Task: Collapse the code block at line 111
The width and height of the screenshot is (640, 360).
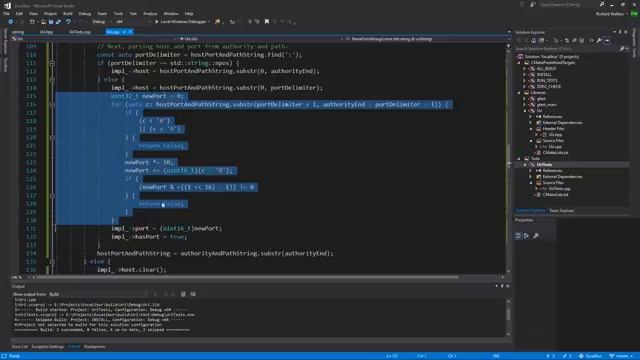Action: pos(52,63)
